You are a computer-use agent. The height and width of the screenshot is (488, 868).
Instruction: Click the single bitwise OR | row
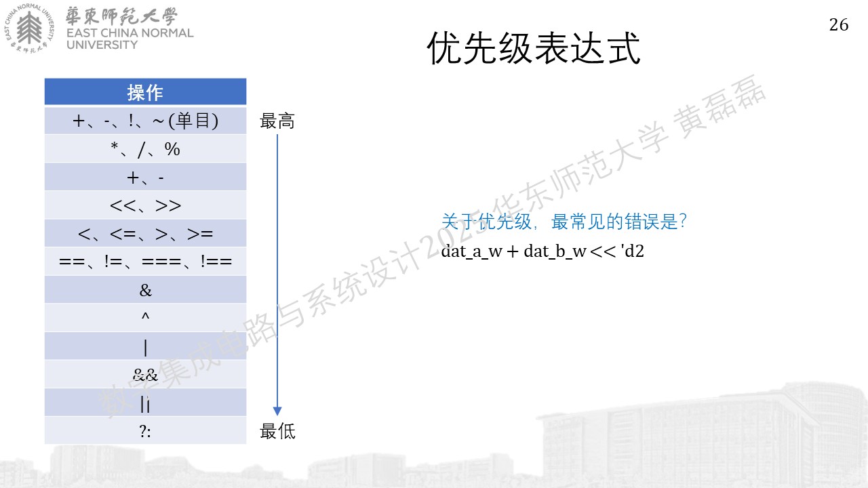tap(145, 346)
